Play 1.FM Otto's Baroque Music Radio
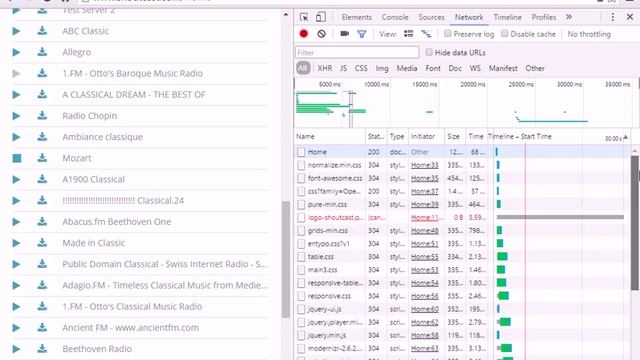Screen dimensions: 640x360 [x=16, y=73]
